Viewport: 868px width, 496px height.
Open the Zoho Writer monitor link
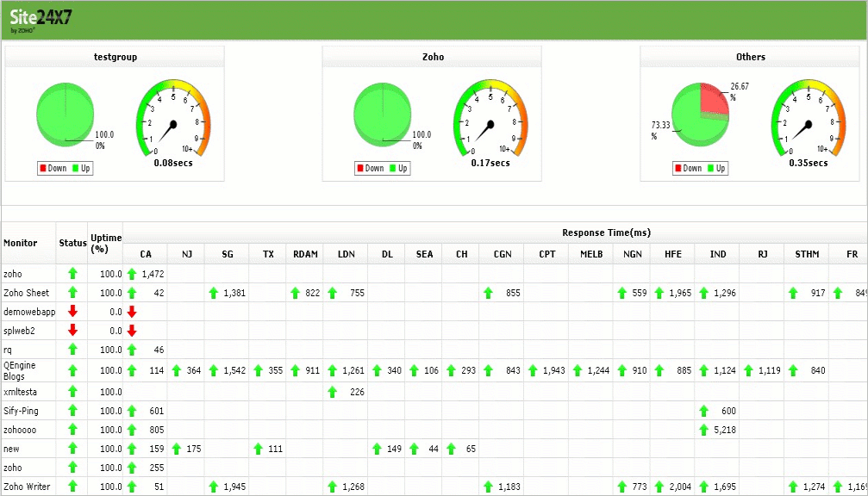[x=27, y=487]
